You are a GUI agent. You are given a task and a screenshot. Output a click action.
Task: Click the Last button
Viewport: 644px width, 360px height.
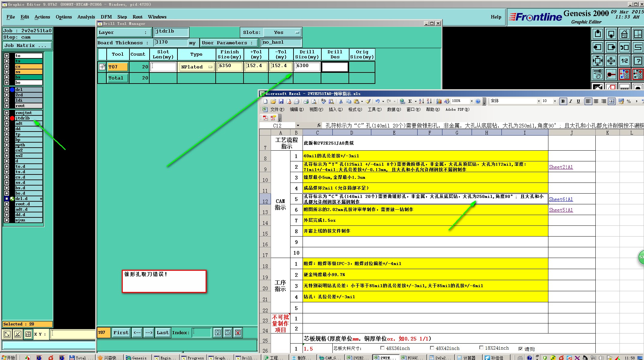click(x=163, y=332)
